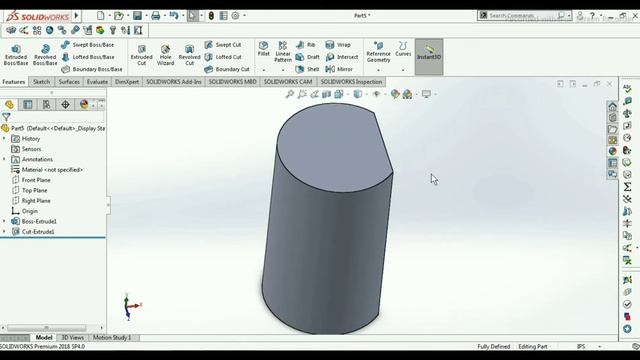Select Material <not specified>
The image size is (640, 360).
(52, 170)
